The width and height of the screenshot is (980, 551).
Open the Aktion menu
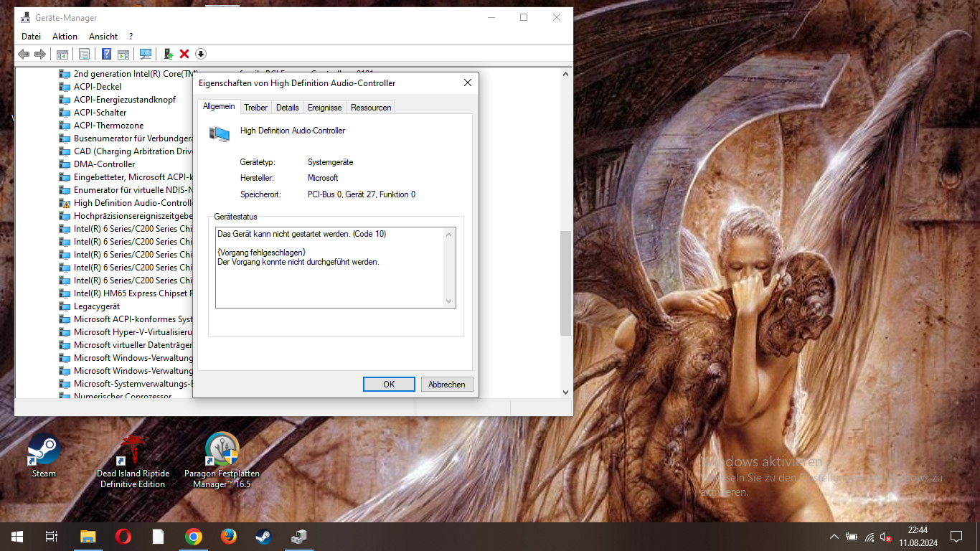65,37
